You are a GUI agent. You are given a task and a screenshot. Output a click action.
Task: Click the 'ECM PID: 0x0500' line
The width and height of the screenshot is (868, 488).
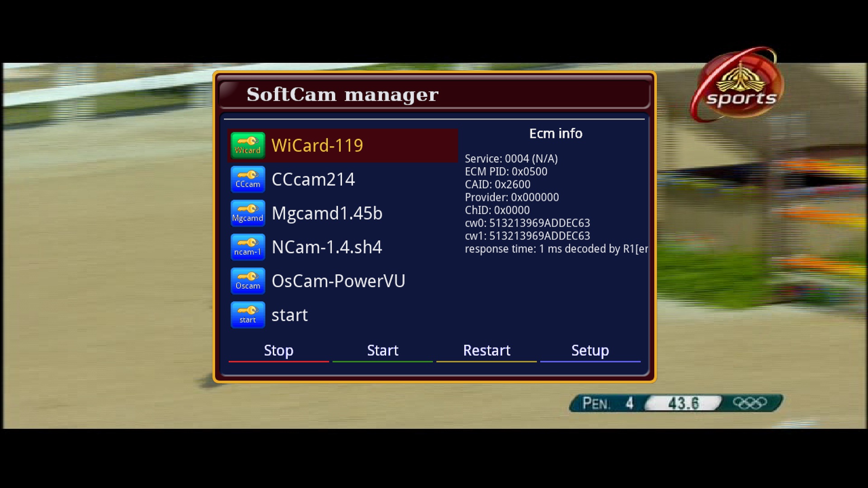[x=506, y=172]
